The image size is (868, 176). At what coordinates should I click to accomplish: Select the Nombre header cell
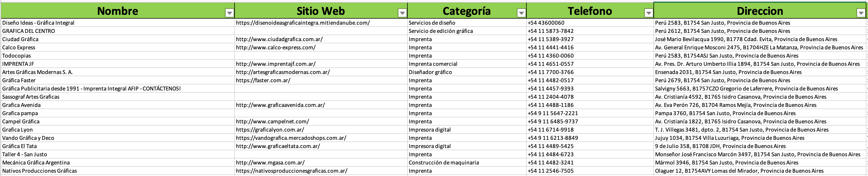(118, 11)
